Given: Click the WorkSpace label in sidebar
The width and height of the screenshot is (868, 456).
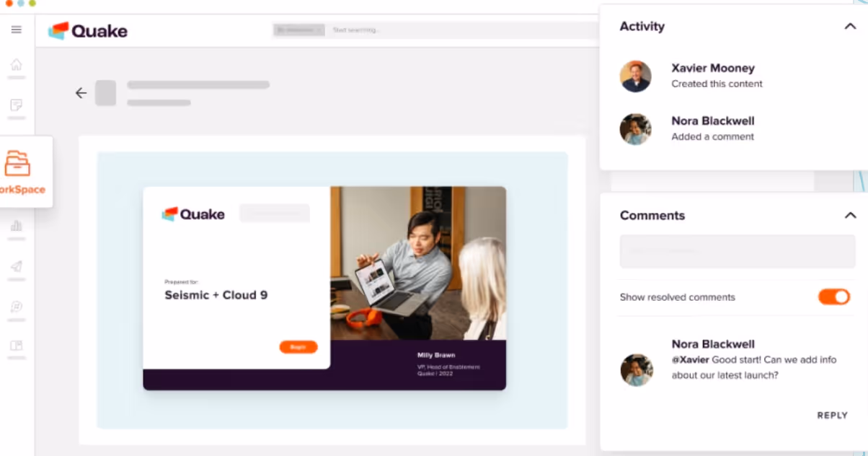Looking at the screenshot, I should [22, 190].
